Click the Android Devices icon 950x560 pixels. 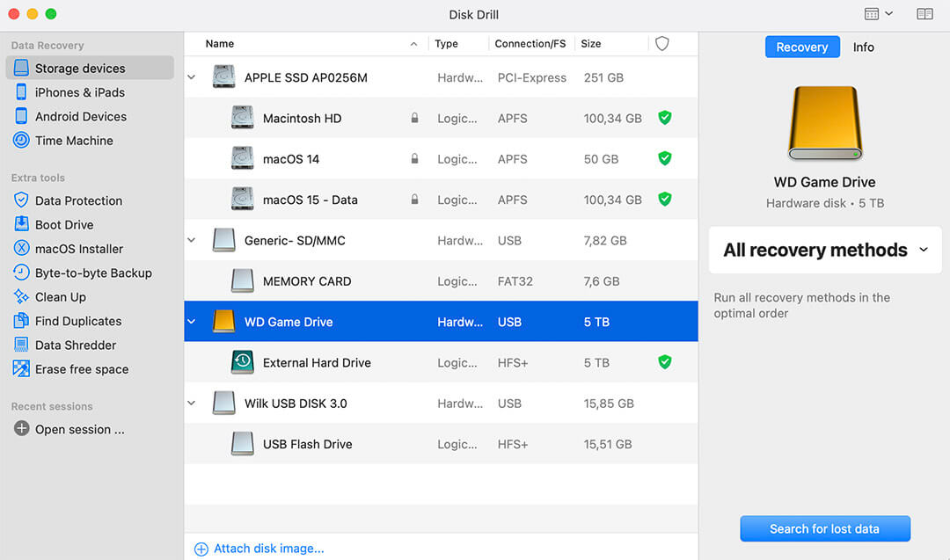click(21, 116)
